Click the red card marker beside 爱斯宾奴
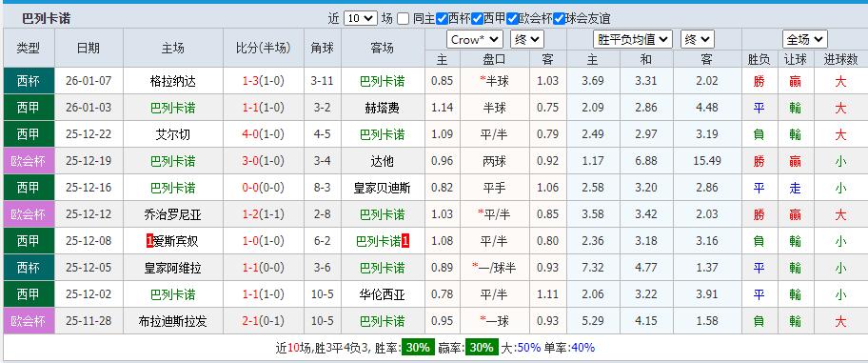The height and width of the screenshot is (363, 868). point(149,241)
